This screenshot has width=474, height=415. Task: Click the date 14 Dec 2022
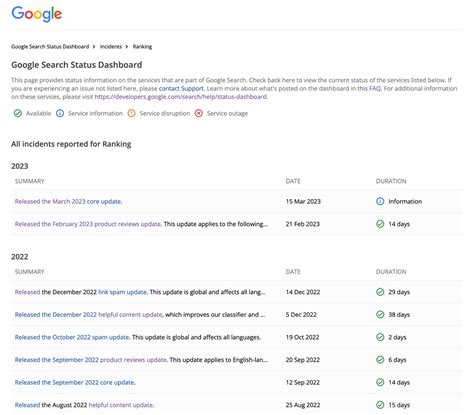pos(303,292)
